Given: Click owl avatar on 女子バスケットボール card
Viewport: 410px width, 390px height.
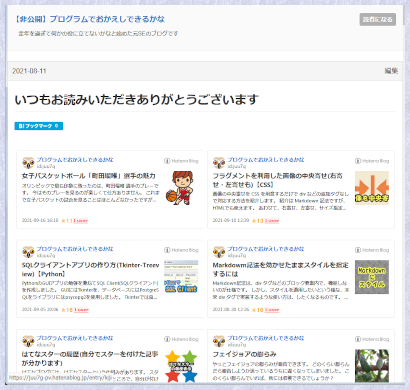Looking at the screenshot, I should 28,163.
